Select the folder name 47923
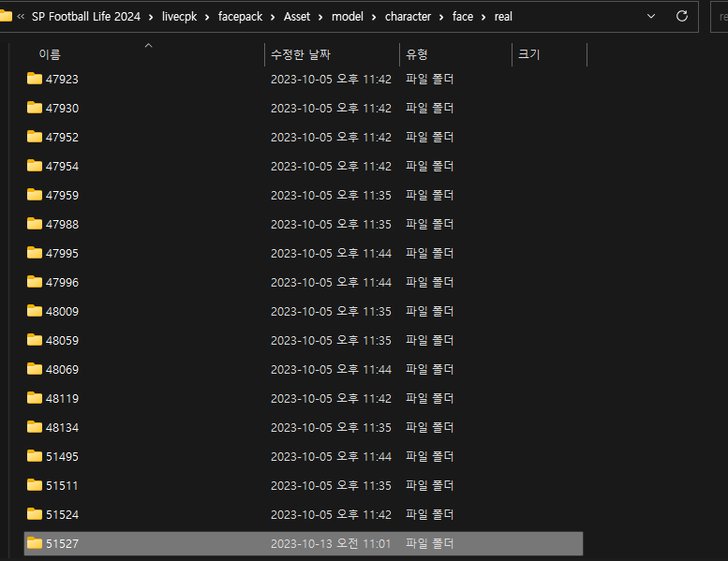This screenshot has height=561, width=728. tap(62, 79)
